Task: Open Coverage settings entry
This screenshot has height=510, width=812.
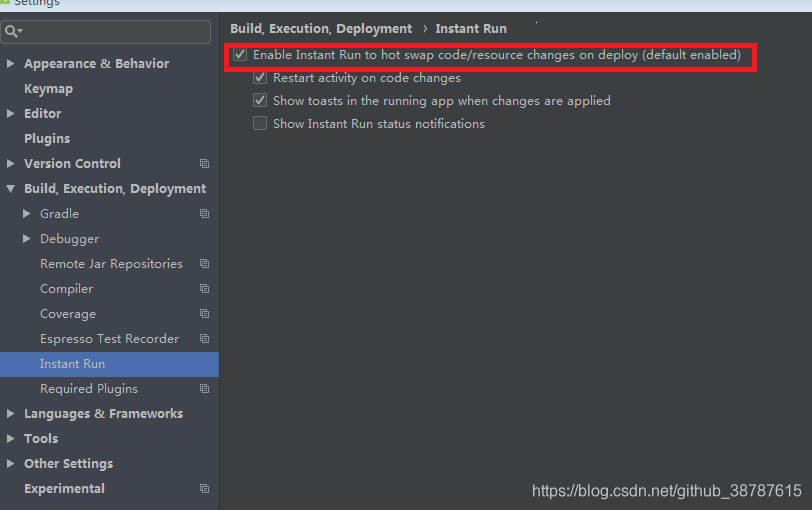Action: (x=68, y=314)
